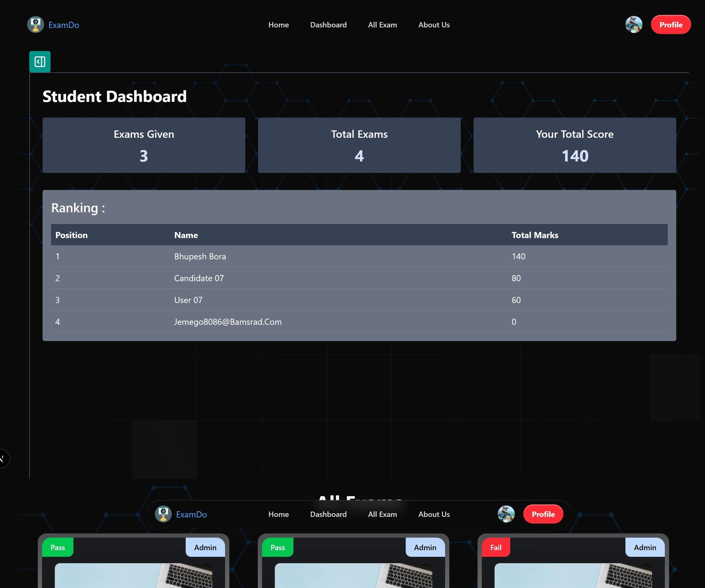This screenshot has height=588, width=705.
Task: Click ExamDo brand text in top header
Action: click(x=64, y=25)
